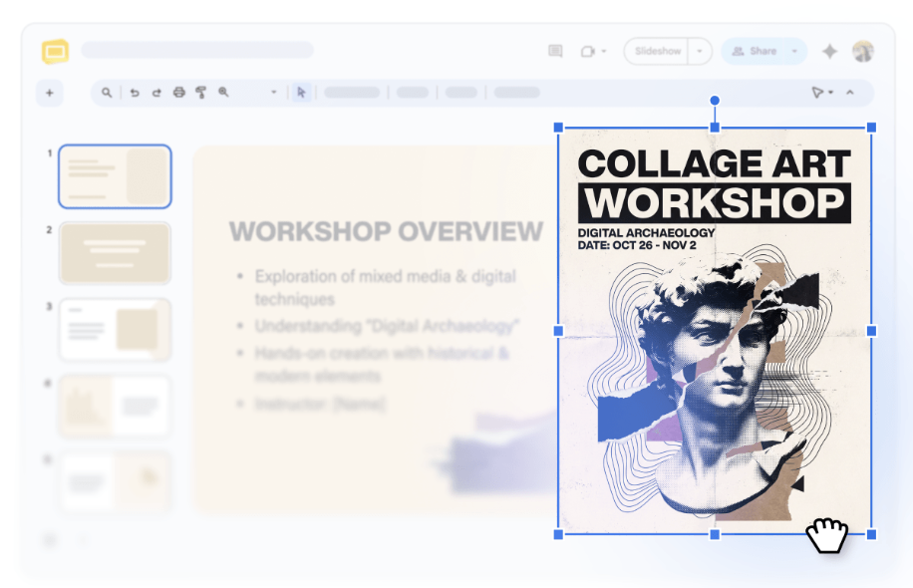Collapse the toolbar with the up chevron

click(850, 93)
